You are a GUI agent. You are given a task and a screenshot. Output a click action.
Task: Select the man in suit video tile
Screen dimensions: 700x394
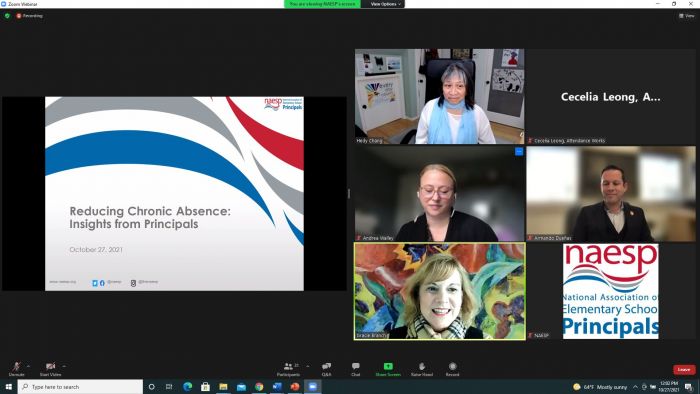point(611,194)
